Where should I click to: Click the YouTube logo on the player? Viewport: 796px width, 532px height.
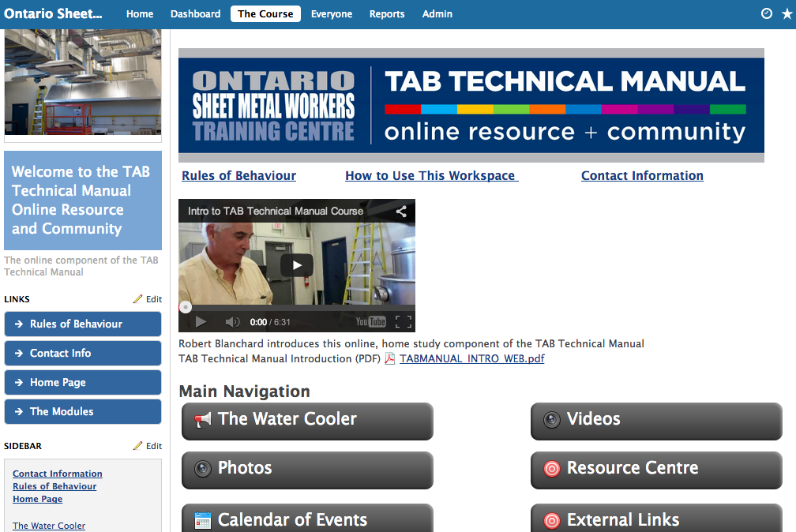point(371,321)
